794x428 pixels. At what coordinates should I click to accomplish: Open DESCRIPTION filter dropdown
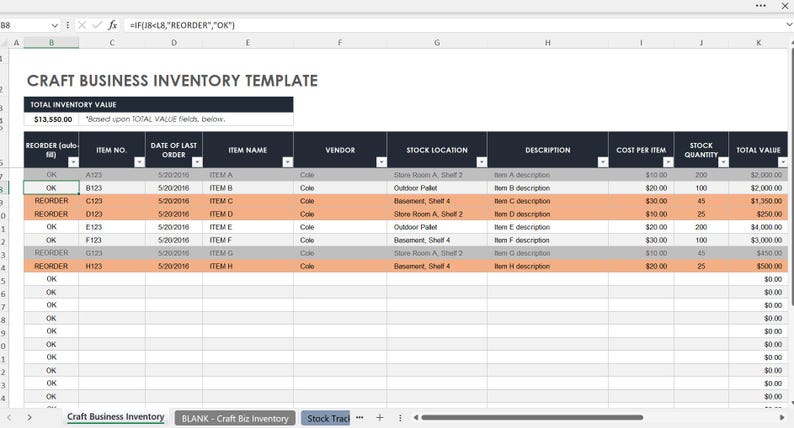click(x=603, y=162)
